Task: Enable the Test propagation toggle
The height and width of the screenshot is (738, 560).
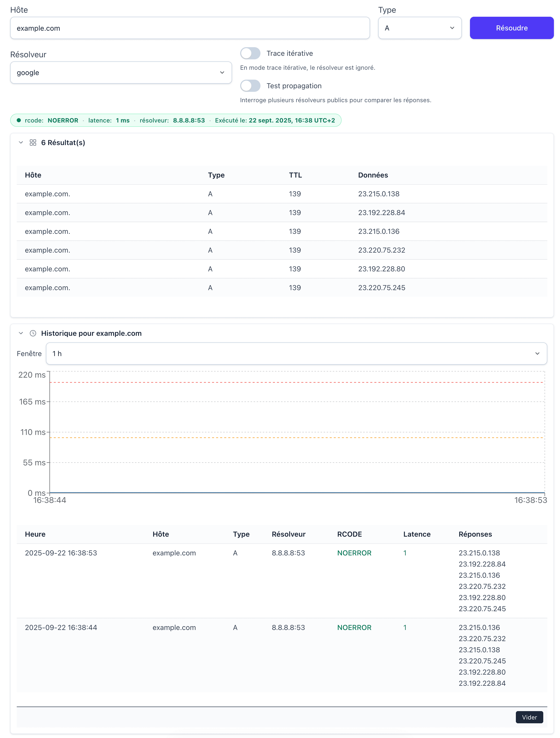Action: pos(250,86)
